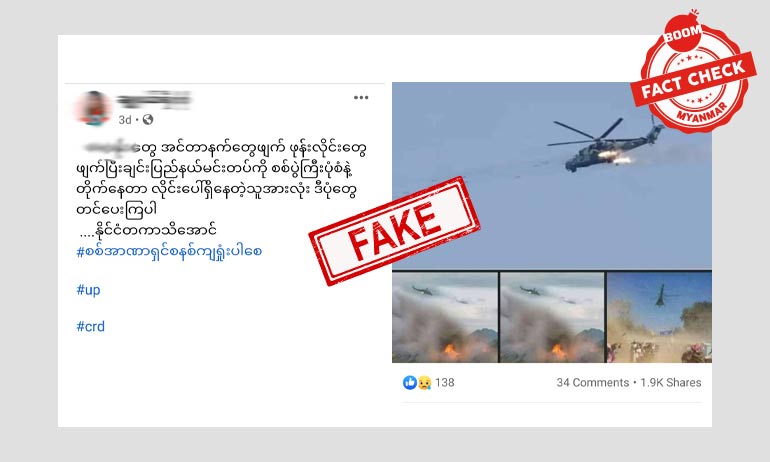The height and width of the screenshot is (462, 770).
Task: Click the globe public-visibility icon
Action: 148,119
